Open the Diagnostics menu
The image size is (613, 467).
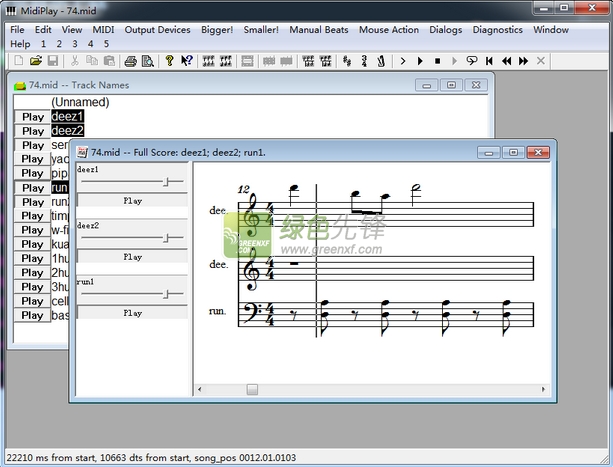coord(498,30)
